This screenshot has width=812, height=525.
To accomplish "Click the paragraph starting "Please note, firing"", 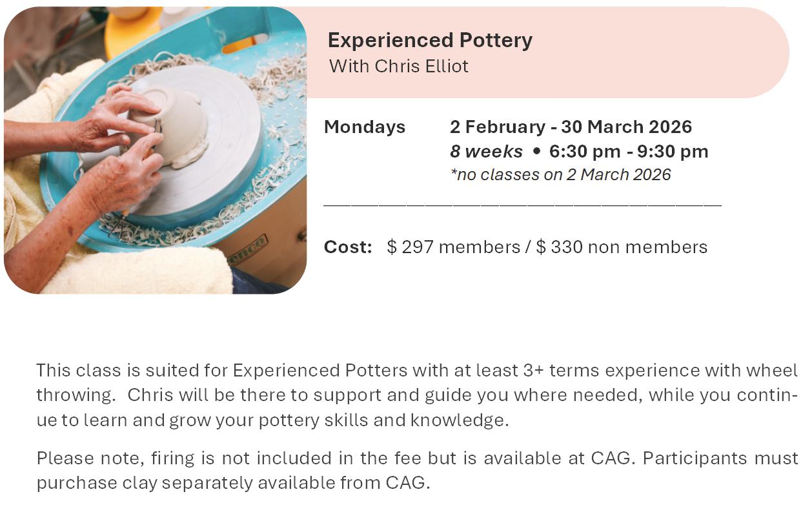I will tap(416, 470).
